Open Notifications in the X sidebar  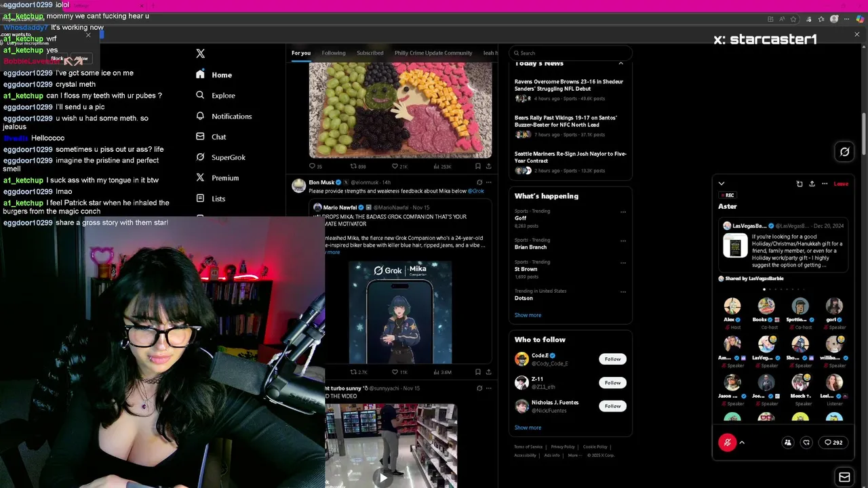click(224, 116)
